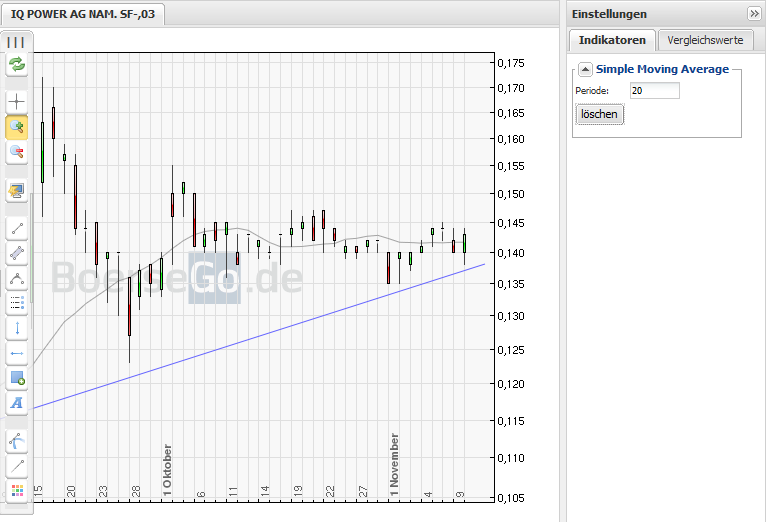The height and width of the screenshot is (522, 769).
Task: Focus the Periode input field
Action: tap(655, 91)
